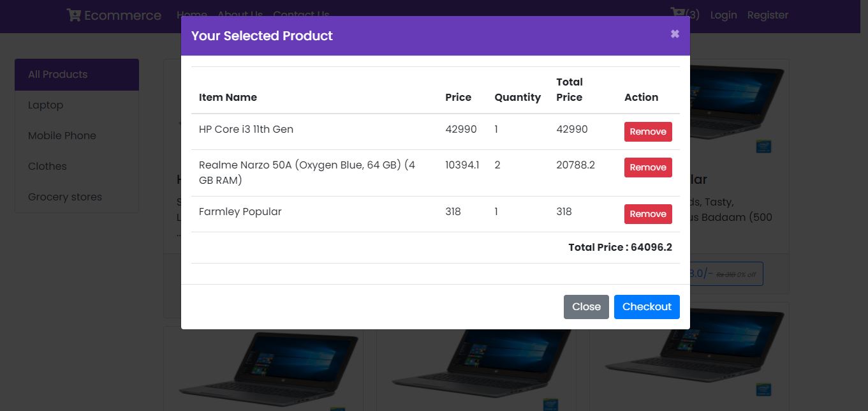Open the Mobile Phone category

[x=62, y=135]
